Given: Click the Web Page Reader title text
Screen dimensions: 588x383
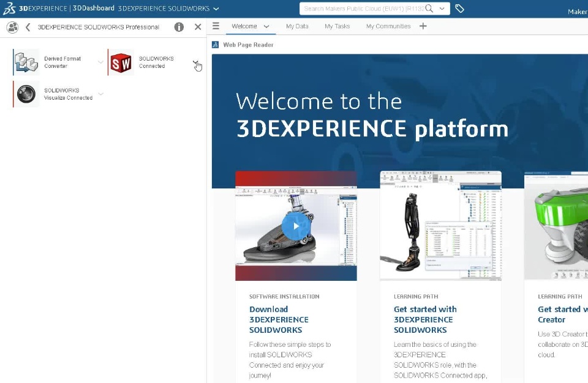Looking at the screenshot, I should tap(248, 45).
